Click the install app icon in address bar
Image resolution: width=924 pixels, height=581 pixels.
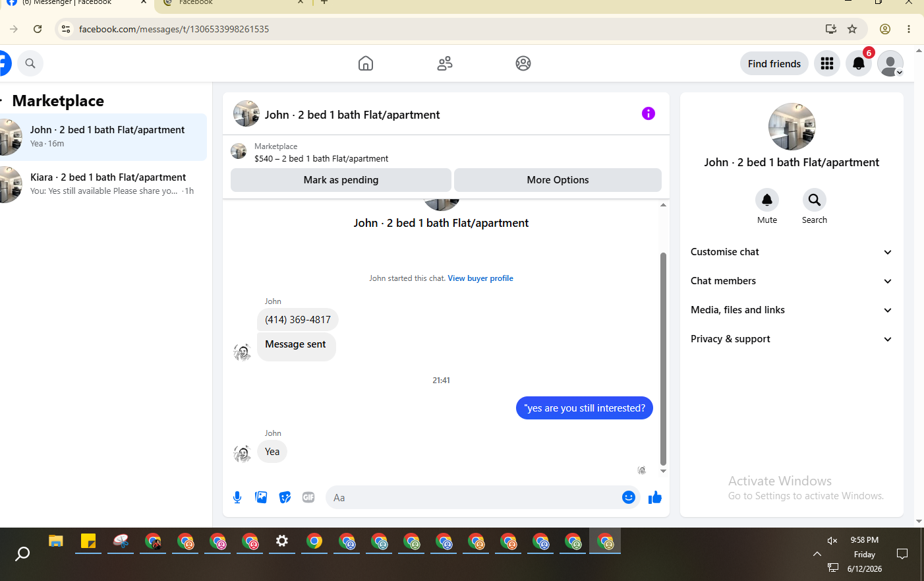click(x=831, y=29)
